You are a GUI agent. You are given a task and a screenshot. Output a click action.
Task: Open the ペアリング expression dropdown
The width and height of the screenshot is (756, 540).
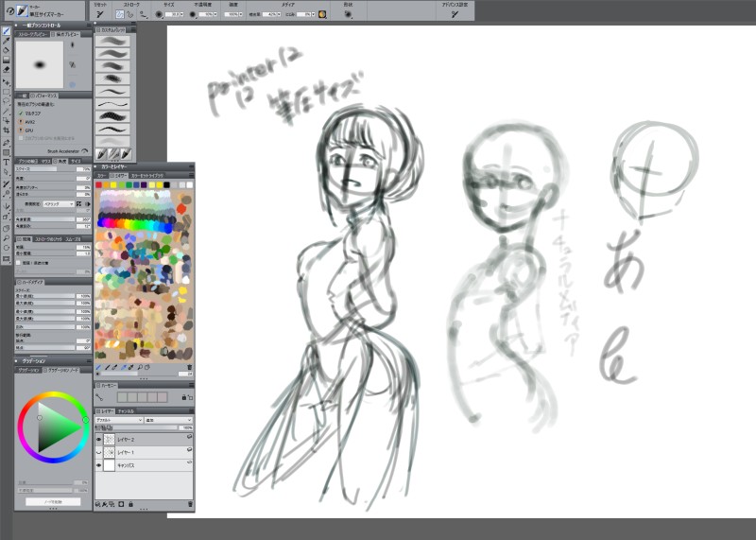point(59,204)
